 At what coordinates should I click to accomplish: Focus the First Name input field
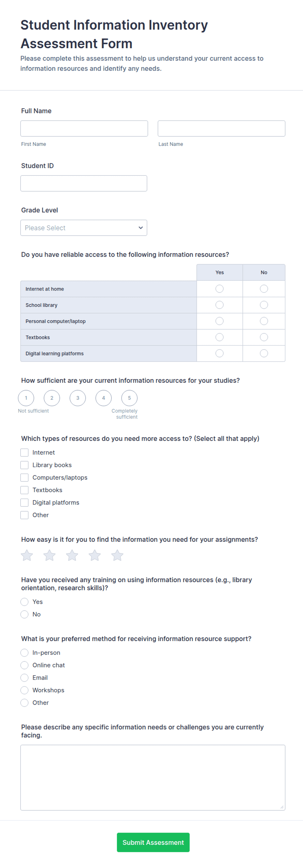pos(84,128)
